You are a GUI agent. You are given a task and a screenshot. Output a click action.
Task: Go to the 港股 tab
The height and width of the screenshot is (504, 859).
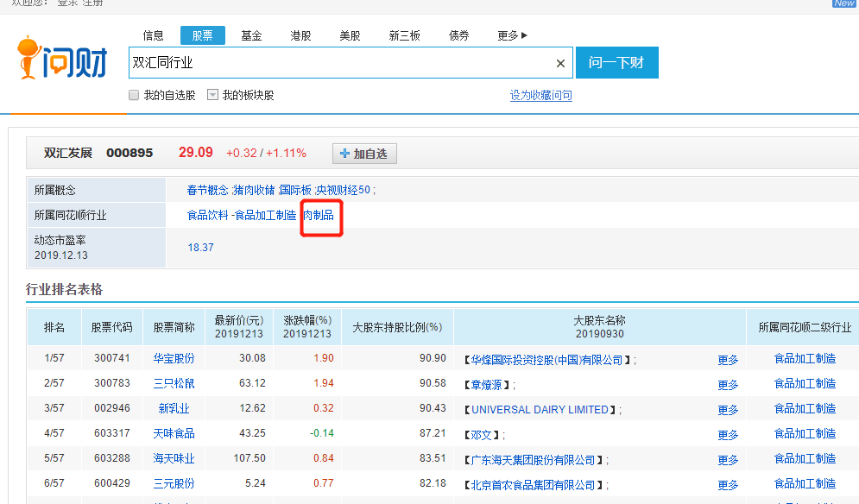(x=300, y=35)
